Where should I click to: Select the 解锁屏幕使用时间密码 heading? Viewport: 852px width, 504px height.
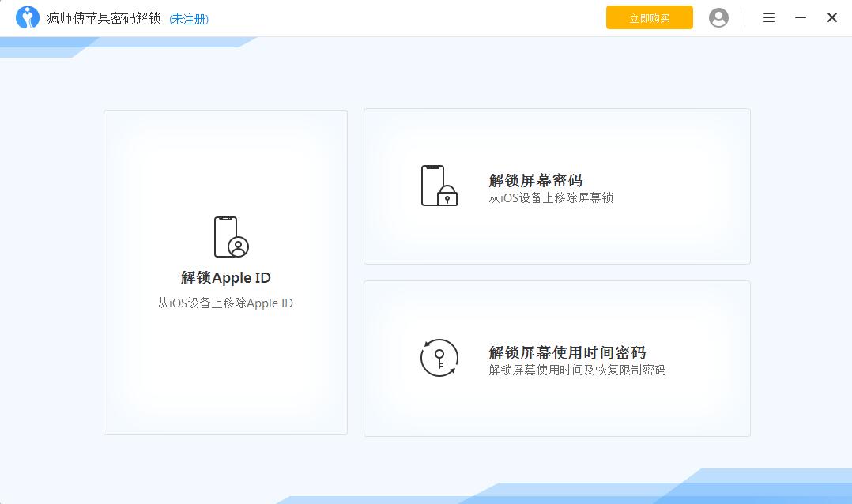[x=567, y=352]
